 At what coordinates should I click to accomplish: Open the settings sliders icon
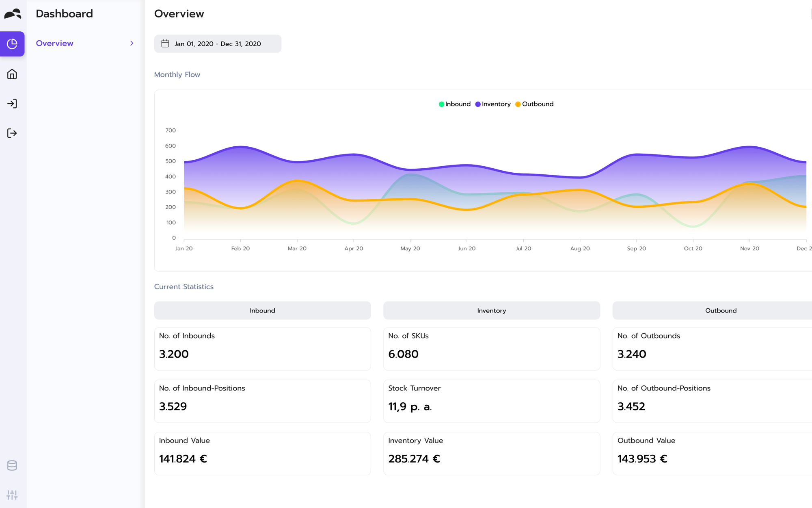(12, 495)
